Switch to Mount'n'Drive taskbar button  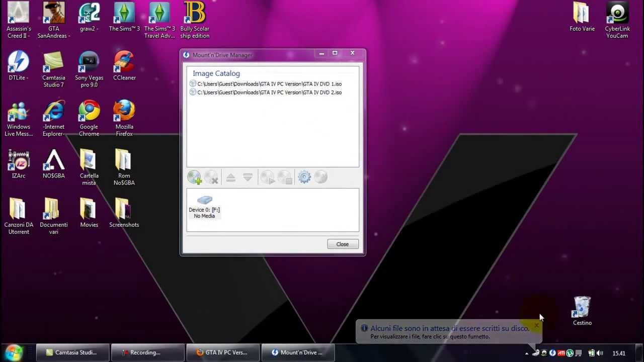[x=298, y=352]
